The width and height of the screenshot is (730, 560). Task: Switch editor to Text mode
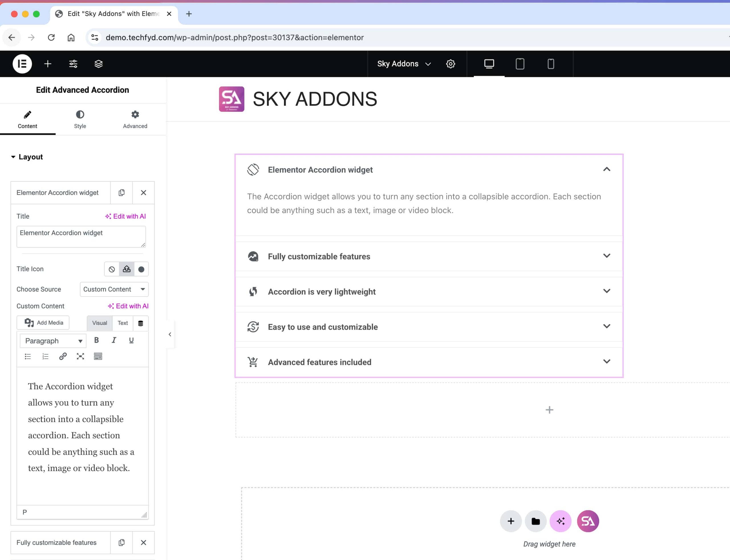pos(123,323)
